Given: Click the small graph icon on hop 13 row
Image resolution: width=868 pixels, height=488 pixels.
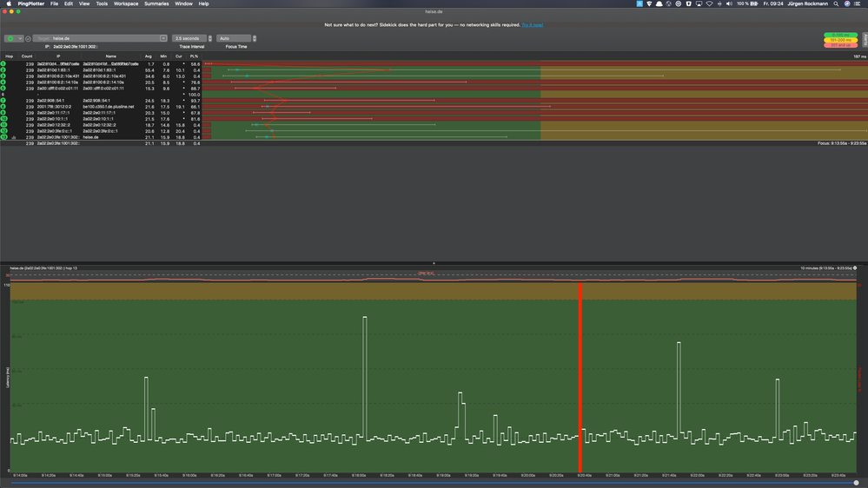Looking at the screenshot, I should tap(14, 137).
